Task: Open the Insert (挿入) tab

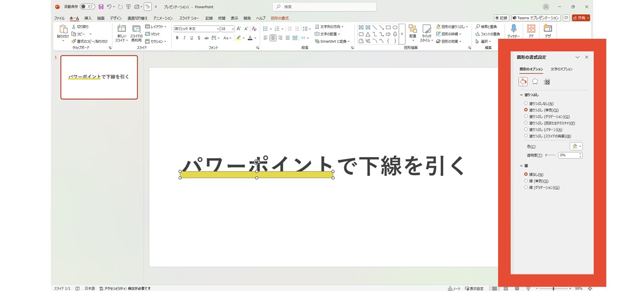Action: (88, 18)
